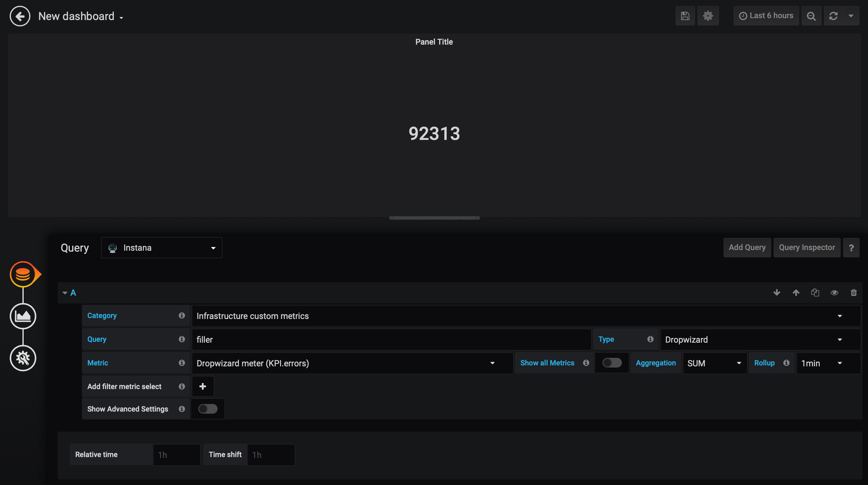Click the refresh dashboard icon
This screenshot has width=868, height=485.
pos(833,16)
